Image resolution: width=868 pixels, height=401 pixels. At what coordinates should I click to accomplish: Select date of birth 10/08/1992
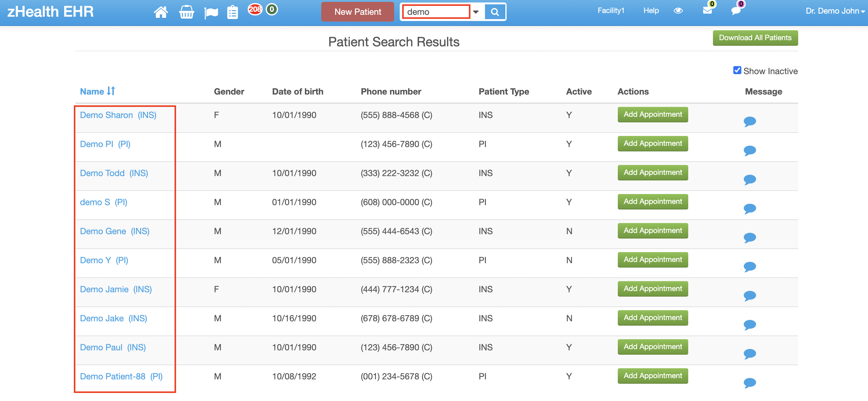pyautogui.click(x=294, y=376)
